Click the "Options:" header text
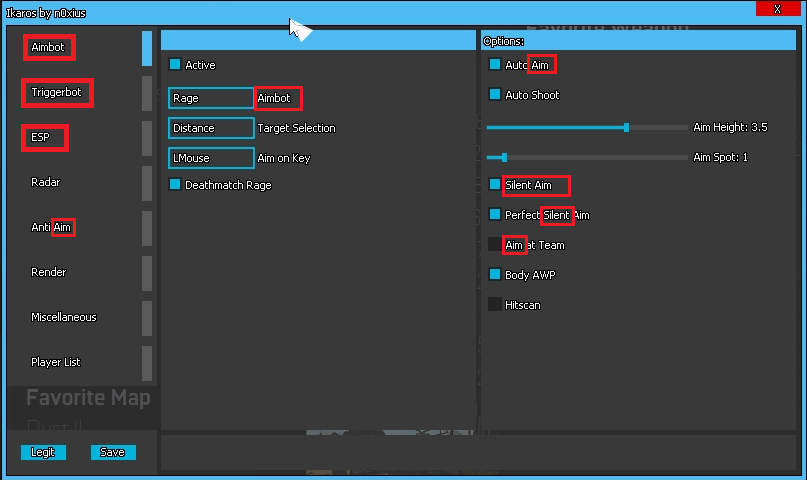Screen dimensions: 807x480 (503, 41)
